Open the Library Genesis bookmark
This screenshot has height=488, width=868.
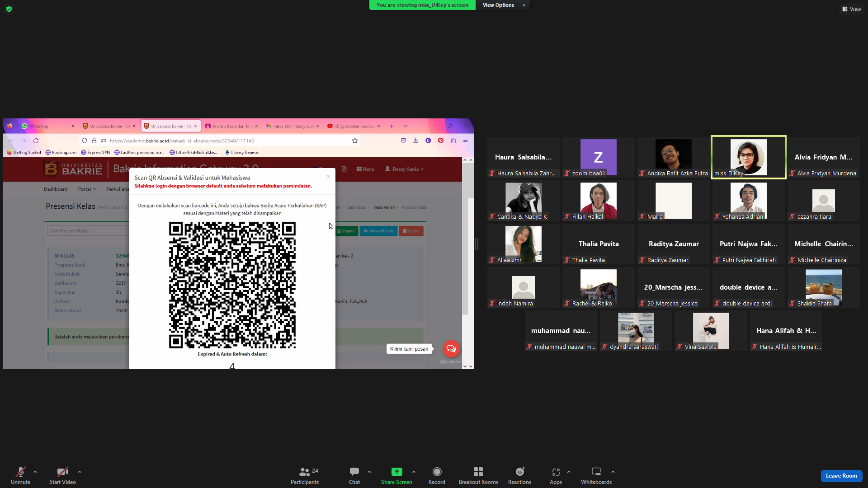tap(241, 152)
